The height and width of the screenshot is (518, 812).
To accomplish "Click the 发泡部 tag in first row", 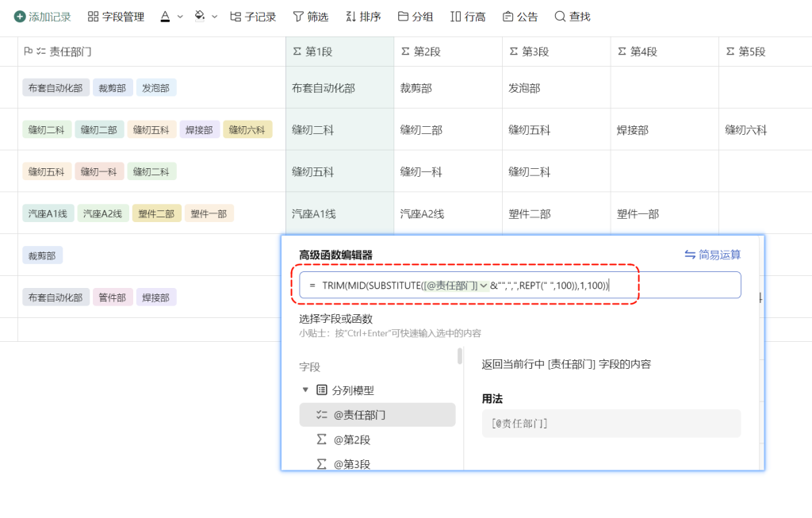I will 156,87.
